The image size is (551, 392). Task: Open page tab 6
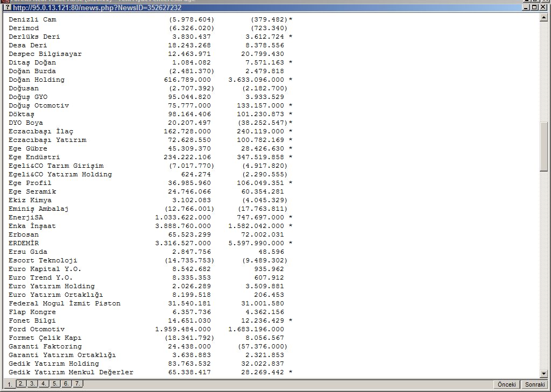66,383
